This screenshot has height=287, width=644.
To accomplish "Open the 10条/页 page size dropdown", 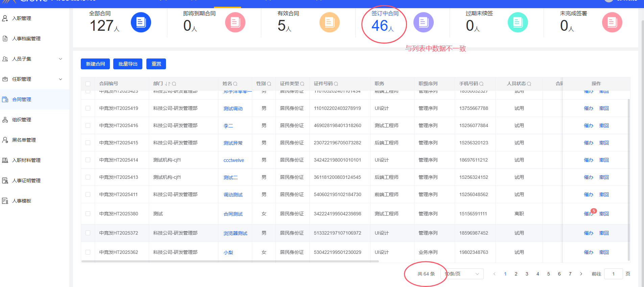I will pos(462,274).
